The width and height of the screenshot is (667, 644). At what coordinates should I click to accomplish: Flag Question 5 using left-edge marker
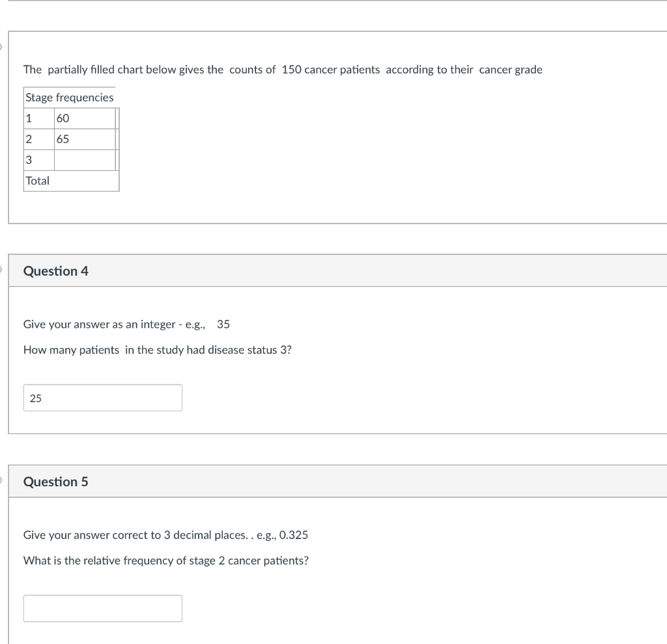tap(1, 480)
